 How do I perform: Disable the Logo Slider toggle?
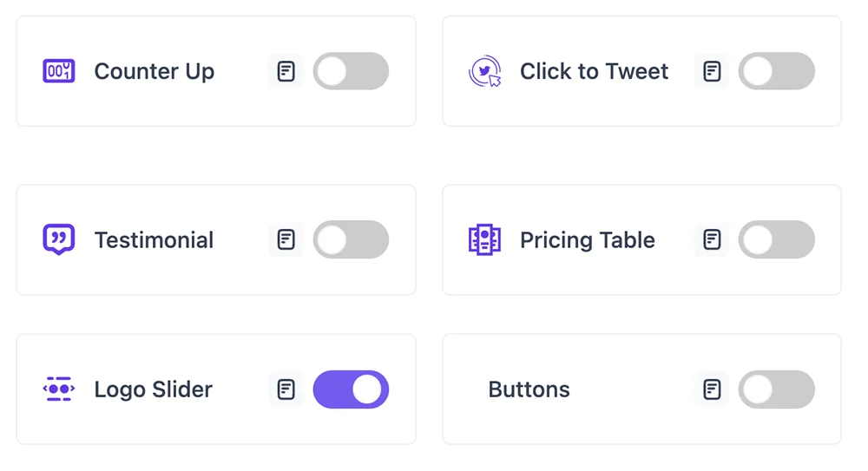click(351, 389)
